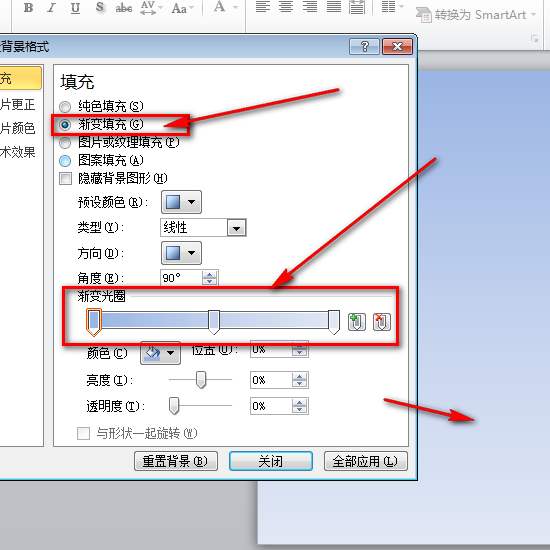Apply font color with the A icon
Image resolution: width=550 pixels, height=550 pixels.
[220, 7]
